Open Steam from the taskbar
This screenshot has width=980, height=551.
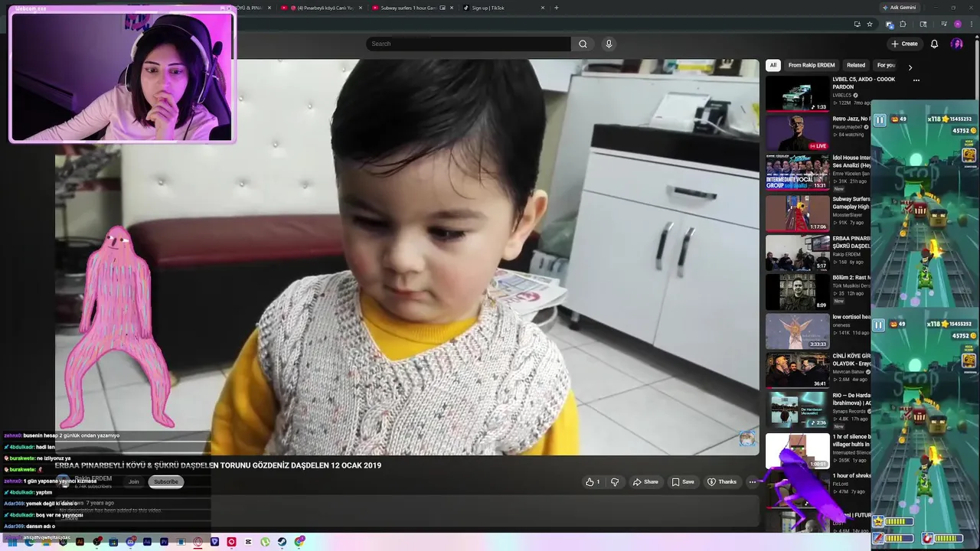tap(282, 542)
